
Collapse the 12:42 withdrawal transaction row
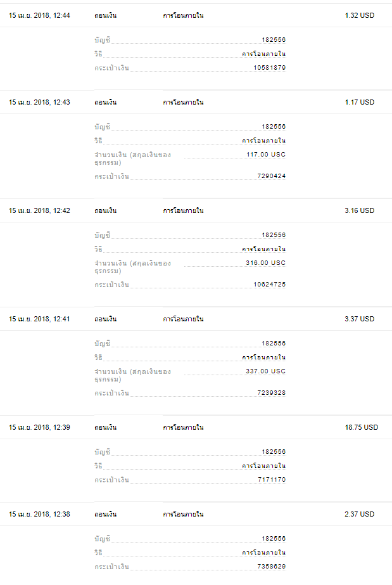(x=196, y=210)
